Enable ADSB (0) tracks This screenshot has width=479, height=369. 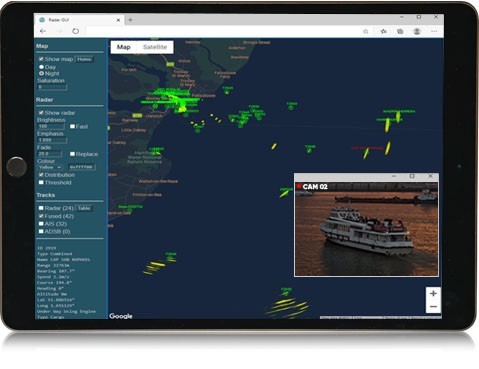(x=41, y=231)
